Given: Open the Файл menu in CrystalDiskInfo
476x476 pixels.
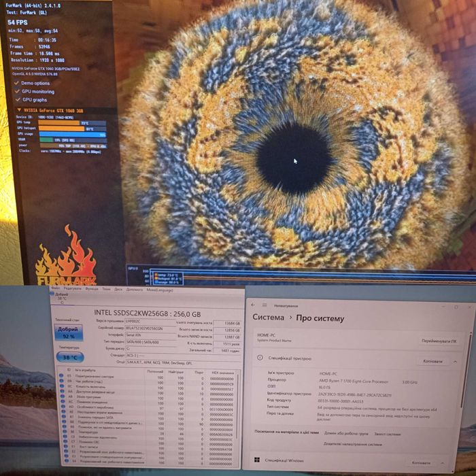Looking at the screenshot, I should pyautogui.click(x=56, y=288).
